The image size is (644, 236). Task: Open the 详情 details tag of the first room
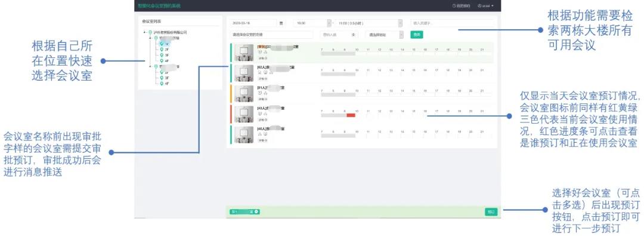(262, 58)
